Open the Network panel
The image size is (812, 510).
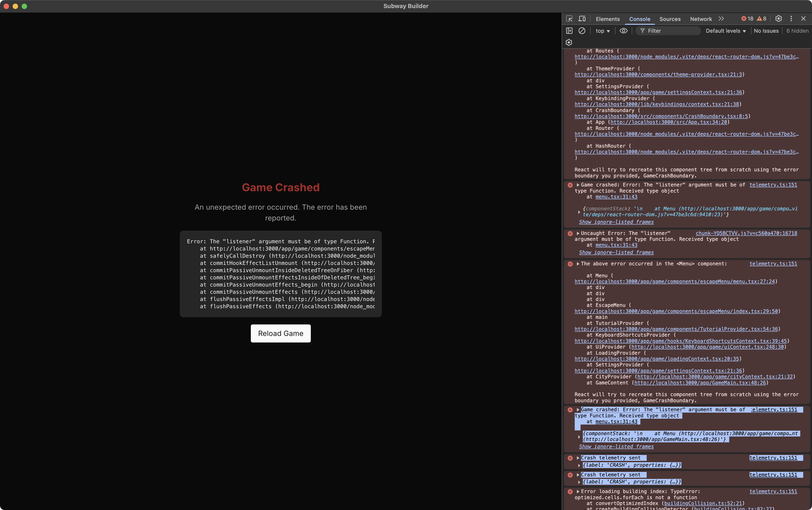click(x=700, y=19)
